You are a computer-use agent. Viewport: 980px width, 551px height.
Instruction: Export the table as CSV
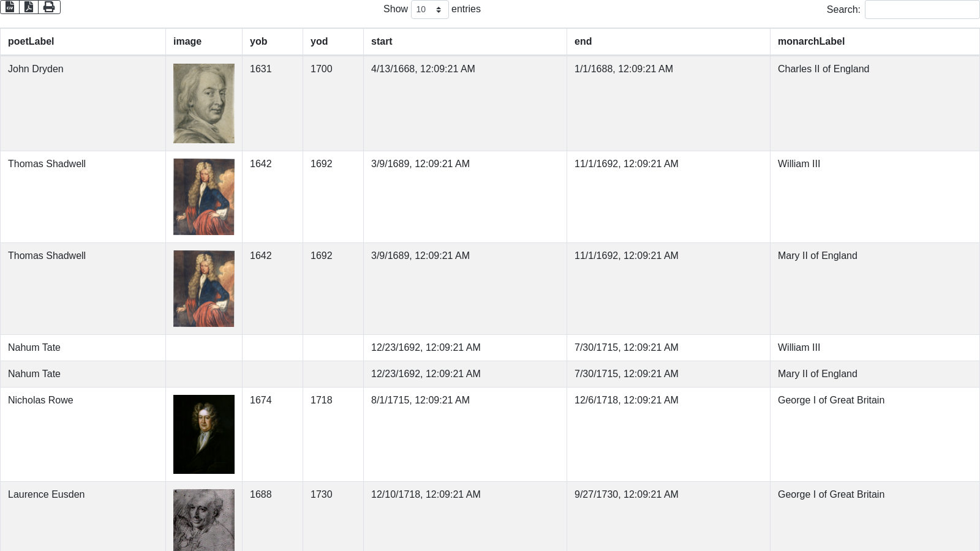[10, 7]
